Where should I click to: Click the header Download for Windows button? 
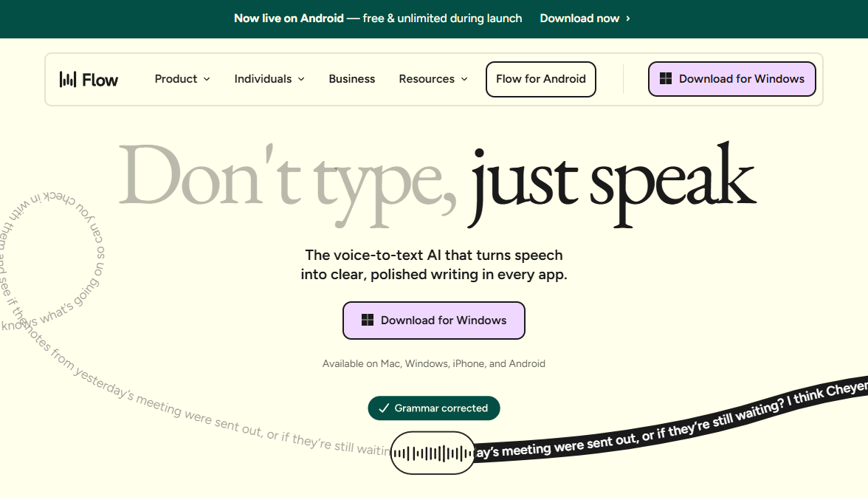click(x=732, y=79)
